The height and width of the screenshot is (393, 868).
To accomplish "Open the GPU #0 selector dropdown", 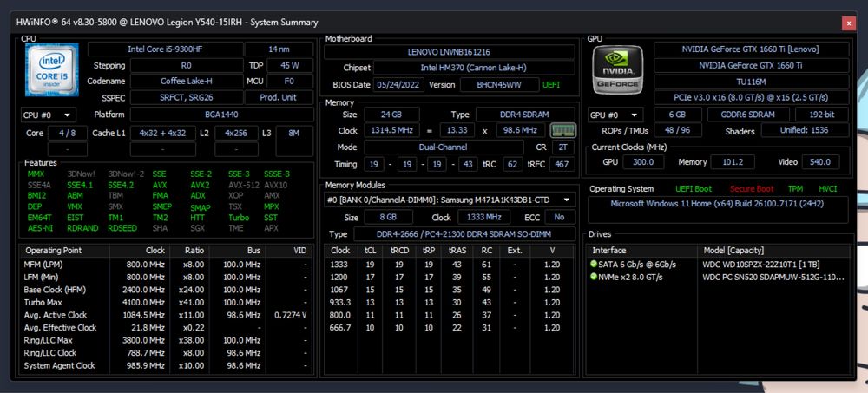I will (x=615, y=115).
